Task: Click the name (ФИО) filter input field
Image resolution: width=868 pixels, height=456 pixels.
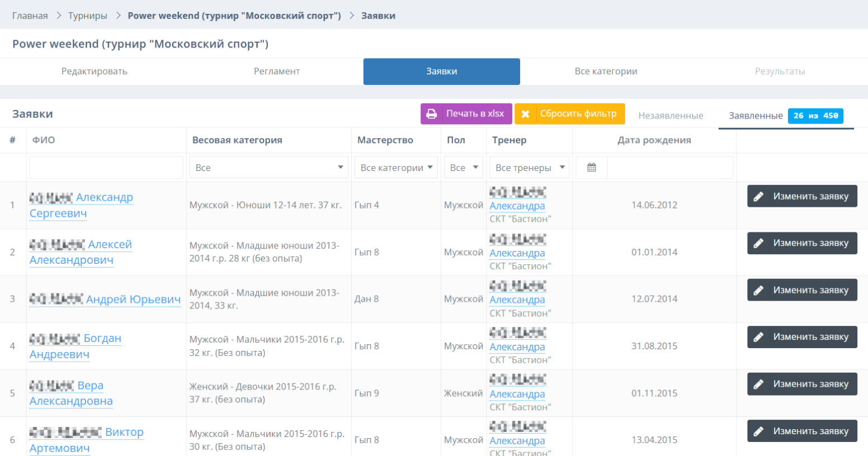Action: tap(106, 168)
